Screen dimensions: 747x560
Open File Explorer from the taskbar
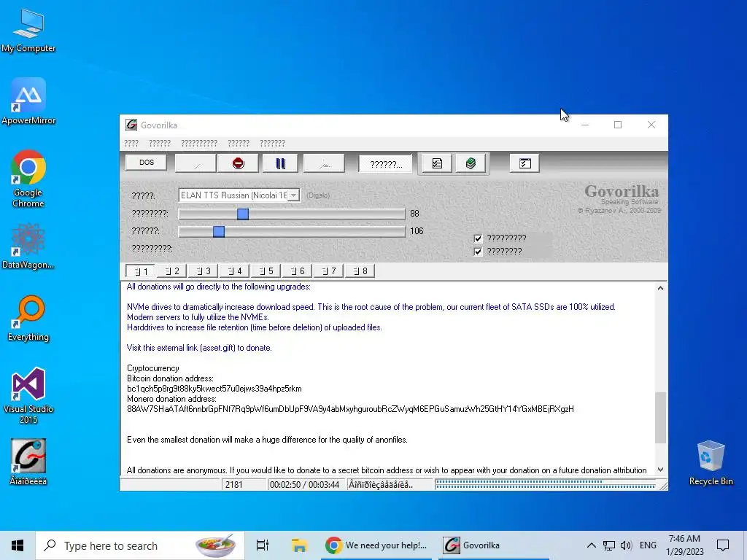[299, 545]
